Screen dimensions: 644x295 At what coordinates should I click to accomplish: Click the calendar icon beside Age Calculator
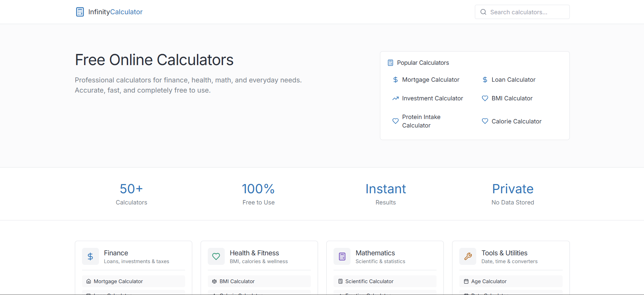click(466, 281)
